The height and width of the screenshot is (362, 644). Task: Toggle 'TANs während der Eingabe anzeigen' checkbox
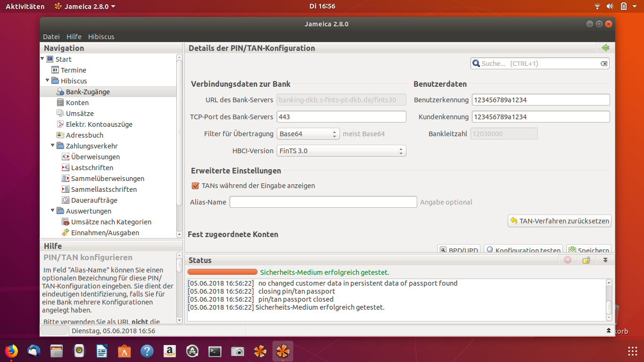(x=195, y=186)
